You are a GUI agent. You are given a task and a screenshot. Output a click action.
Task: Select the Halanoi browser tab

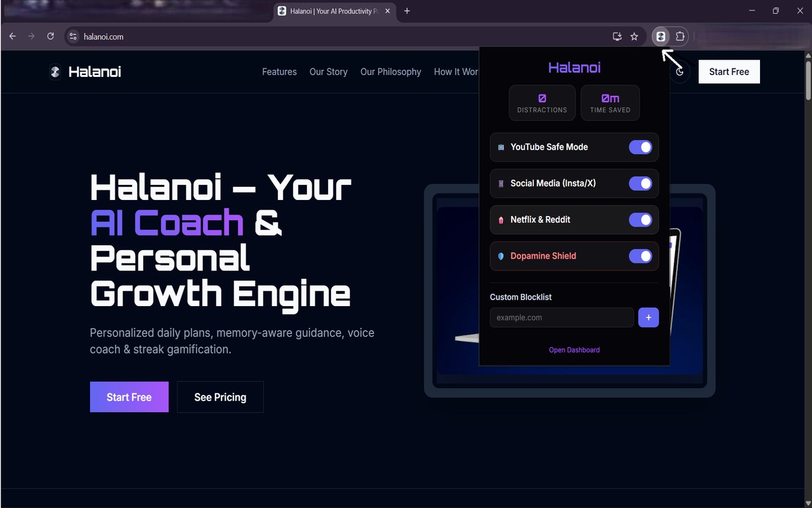(335, 11)
